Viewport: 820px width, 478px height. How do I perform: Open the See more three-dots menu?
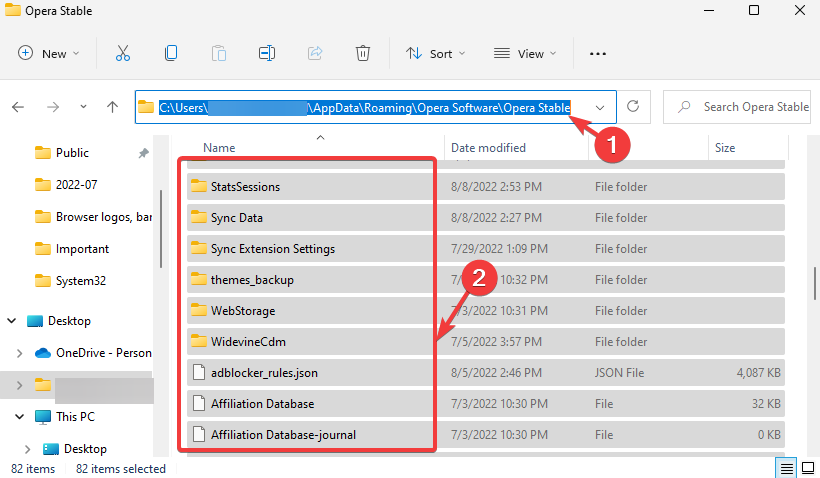(598, 54)
